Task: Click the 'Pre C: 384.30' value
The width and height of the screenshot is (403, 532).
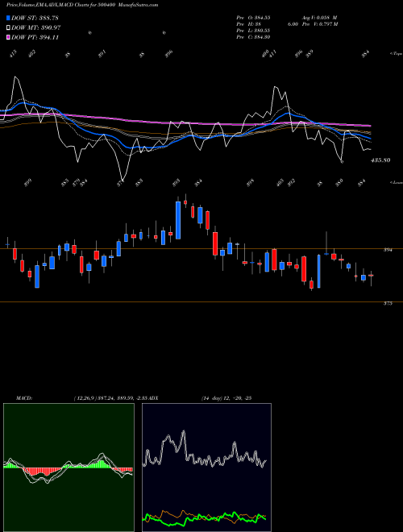Action: [253, 37]
